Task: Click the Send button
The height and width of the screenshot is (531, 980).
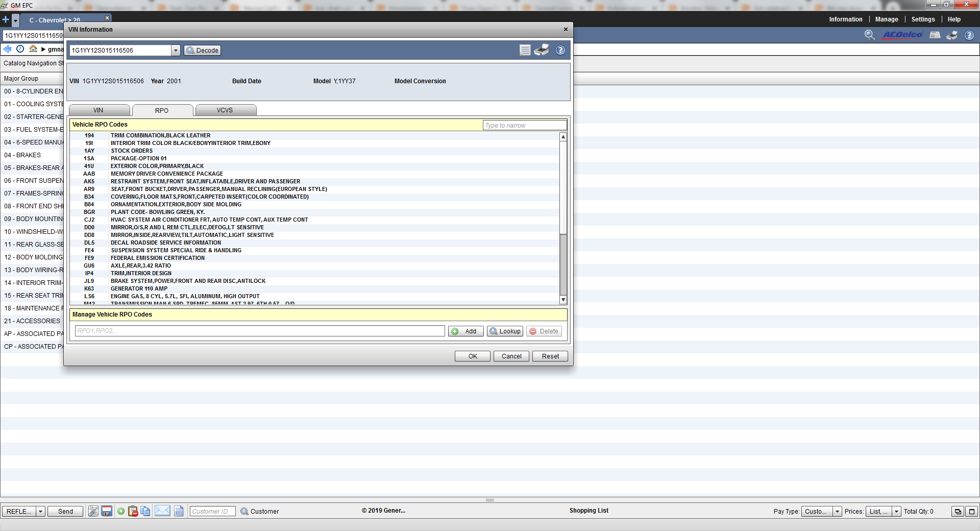Action: [65, 511]
